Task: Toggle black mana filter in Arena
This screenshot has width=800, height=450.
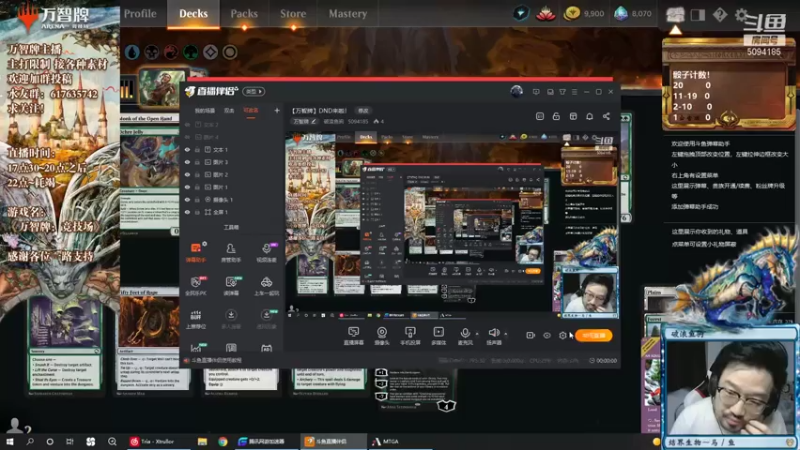Action: tap(152, 52)
